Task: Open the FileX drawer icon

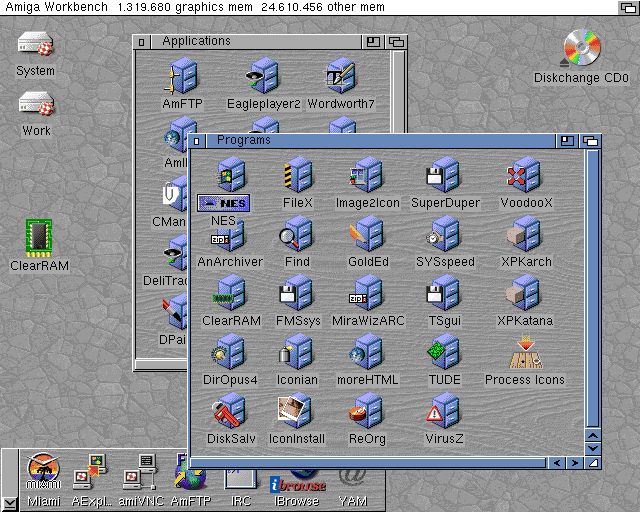Action: (298, 175)
